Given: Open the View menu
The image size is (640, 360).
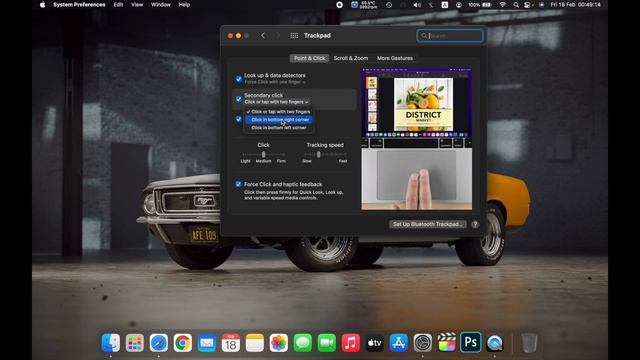Looking at the screenshot, I should pyautogui.click(x=137, y=5).
